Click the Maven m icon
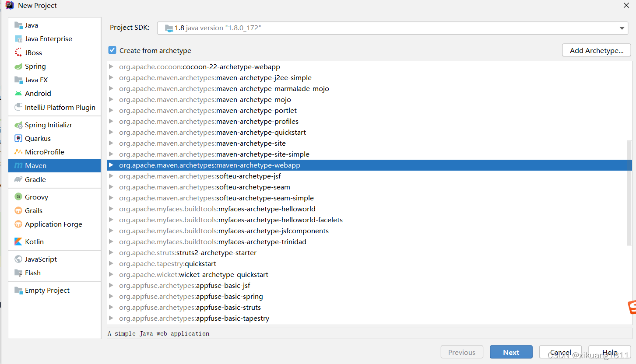The image size is (636, 364). pyautogui.click(x=18, y=166)
